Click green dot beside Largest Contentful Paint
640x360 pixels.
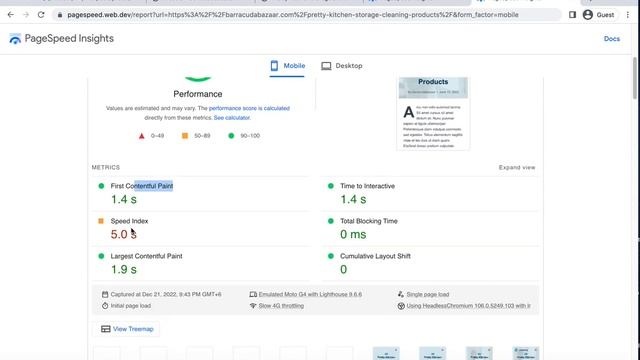pyautogui.click(x=101, y=256)
